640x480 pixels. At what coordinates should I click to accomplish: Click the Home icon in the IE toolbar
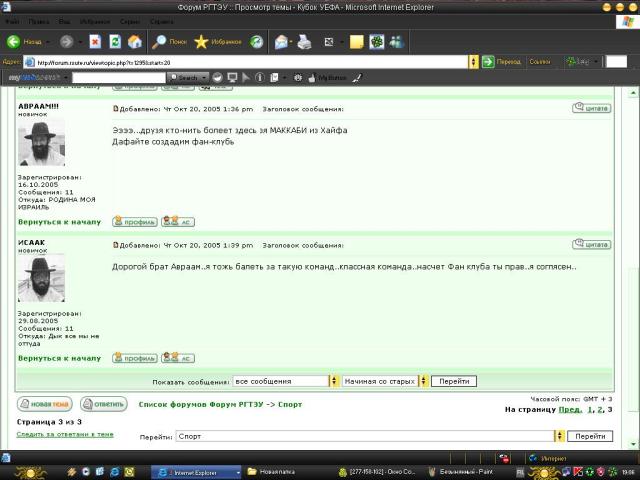[134, 42]
